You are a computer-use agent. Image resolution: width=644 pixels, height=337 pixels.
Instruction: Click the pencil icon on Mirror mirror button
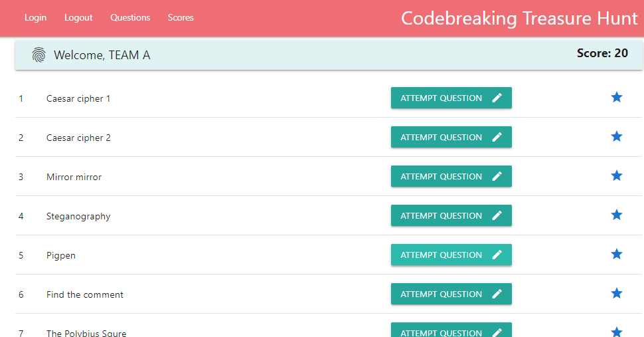(x=497, y=176)
